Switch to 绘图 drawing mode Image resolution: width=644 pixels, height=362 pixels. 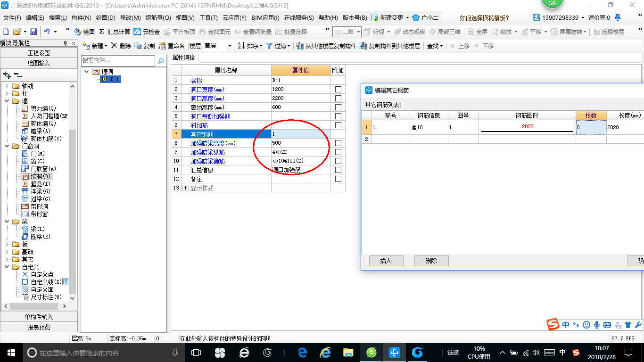click(x=84, y=32)
